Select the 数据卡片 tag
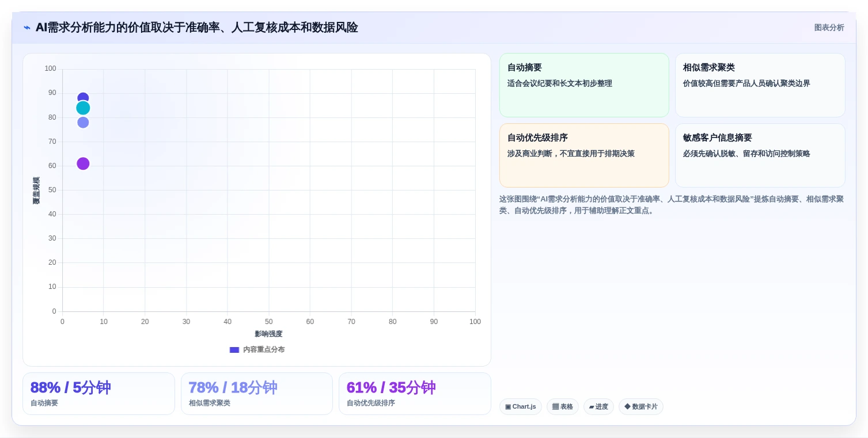Image resolution: width=868 pixels, height=438 pixels. (641, 406)
